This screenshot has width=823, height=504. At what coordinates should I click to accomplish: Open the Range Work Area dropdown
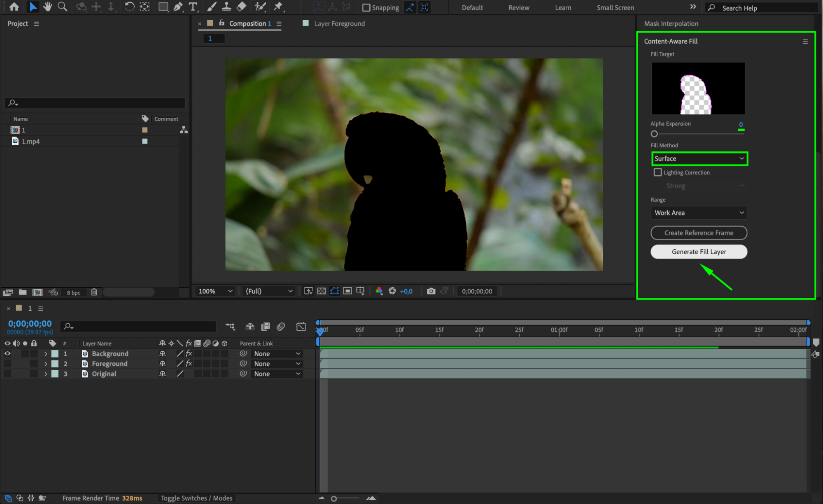coord(699,213)
